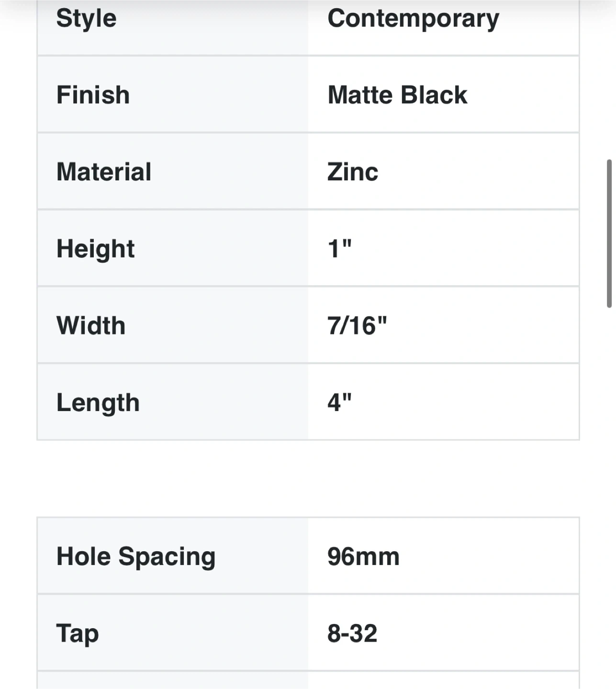Select the 1" height value
Screen dimensions: 616x689
(x=339, y=249)
